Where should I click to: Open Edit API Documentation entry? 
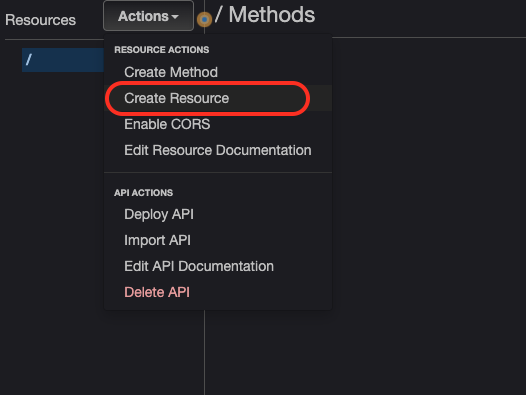coord(199,266)
